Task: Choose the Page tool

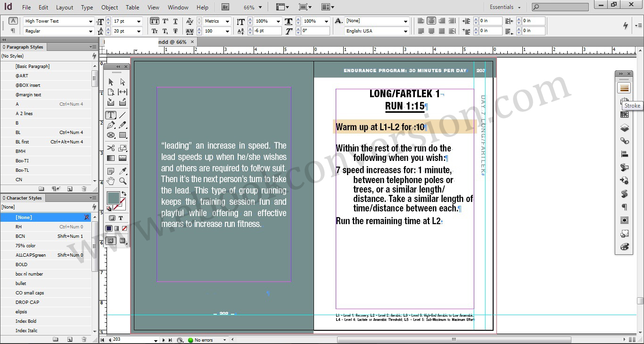Action: pyautogui.click(x=111, y=92)
